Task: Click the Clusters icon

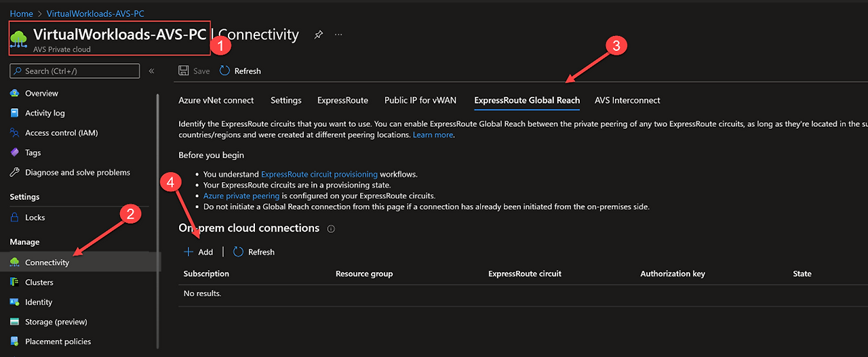Action: click(x=14, y=282)
